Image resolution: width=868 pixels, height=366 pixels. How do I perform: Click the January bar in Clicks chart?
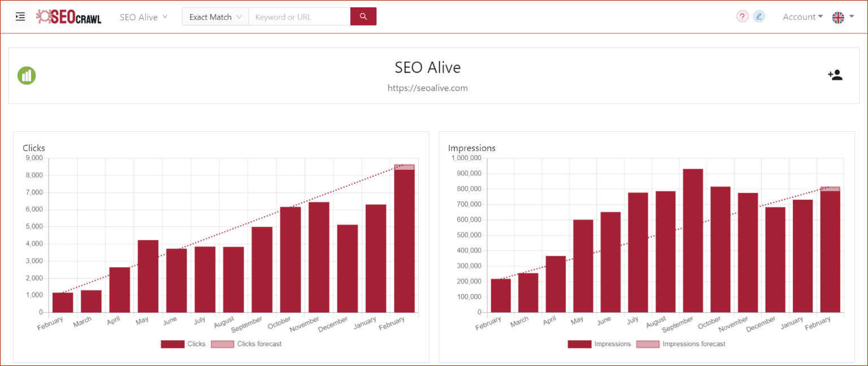coord(376,259)
